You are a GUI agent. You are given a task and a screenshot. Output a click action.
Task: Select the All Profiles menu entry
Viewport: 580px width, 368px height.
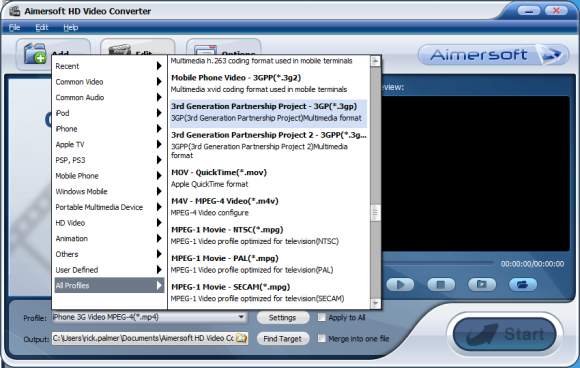109,285
